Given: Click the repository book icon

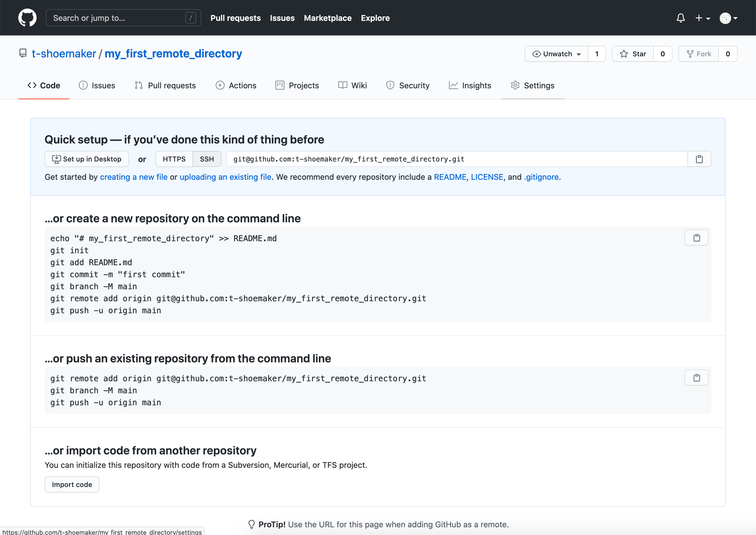Looking at the screenshot, I should [x=23, y=53].
